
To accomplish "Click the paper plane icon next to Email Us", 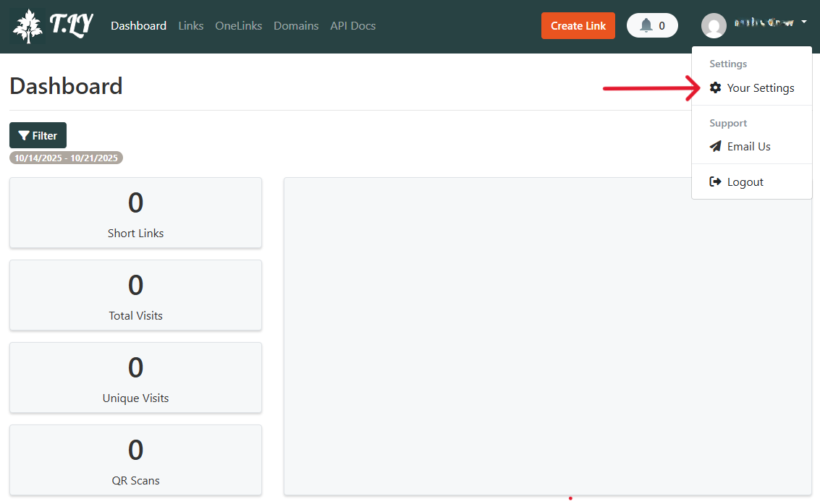I will tap(714, 146).
